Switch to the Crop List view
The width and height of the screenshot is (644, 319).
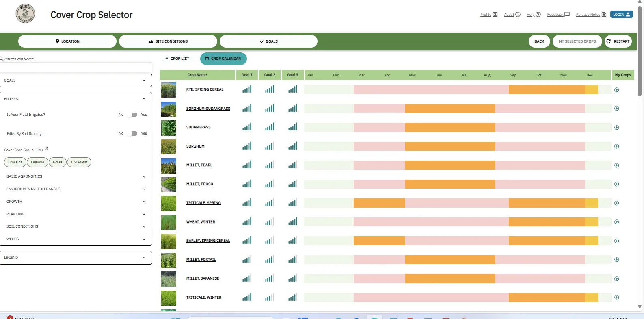tap(177, 59)
